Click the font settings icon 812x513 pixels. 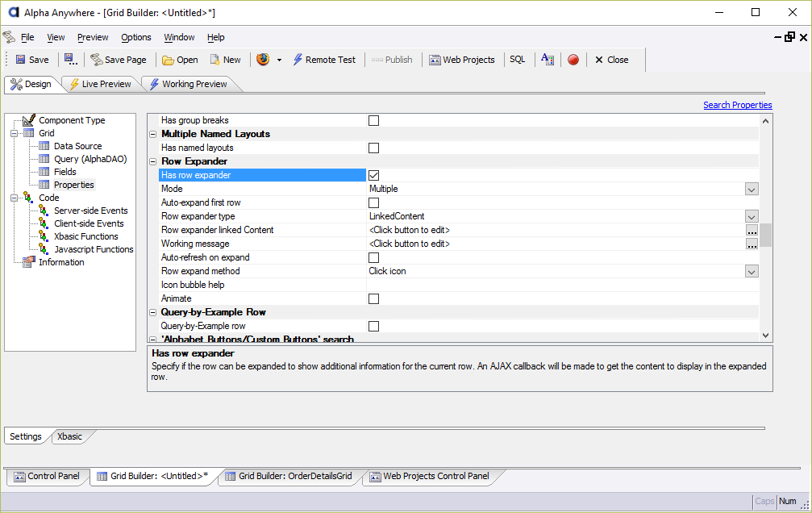pyautogui.click(x=548, y=59)
